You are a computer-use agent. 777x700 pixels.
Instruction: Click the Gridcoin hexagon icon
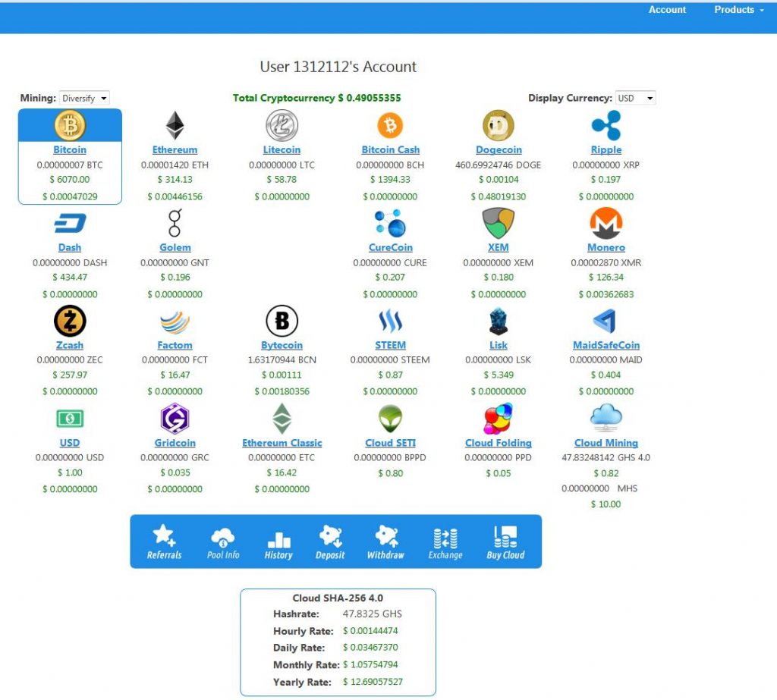click(175, 419)
